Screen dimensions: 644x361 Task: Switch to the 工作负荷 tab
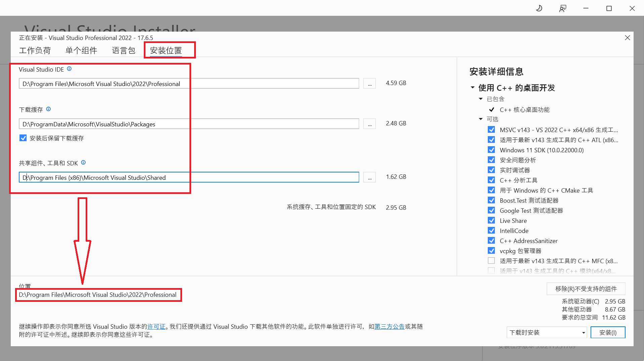(35, 50)
